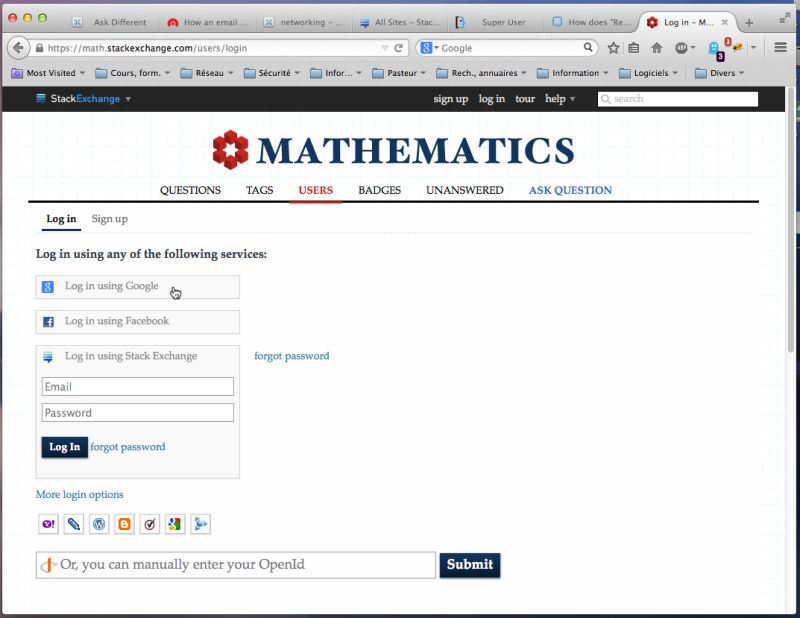Click Log in using Facebook
800x618 pixels.
point(137,321)
